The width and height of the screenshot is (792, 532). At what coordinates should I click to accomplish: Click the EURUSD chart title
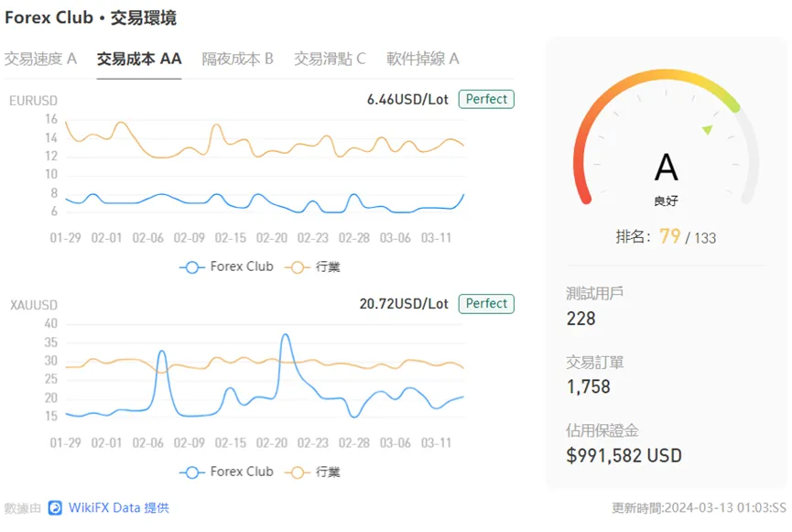click(x=33, y=101)
